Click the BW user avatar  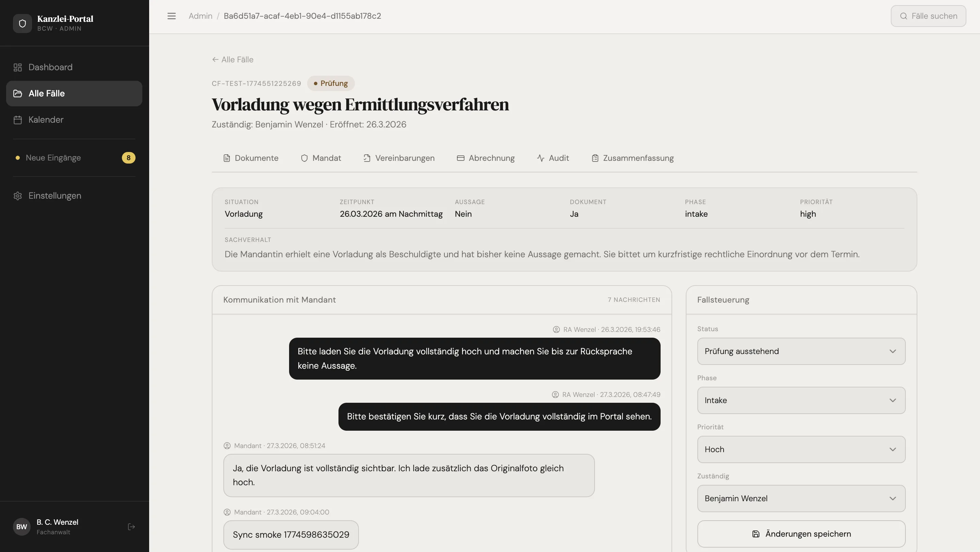[22, 527]
